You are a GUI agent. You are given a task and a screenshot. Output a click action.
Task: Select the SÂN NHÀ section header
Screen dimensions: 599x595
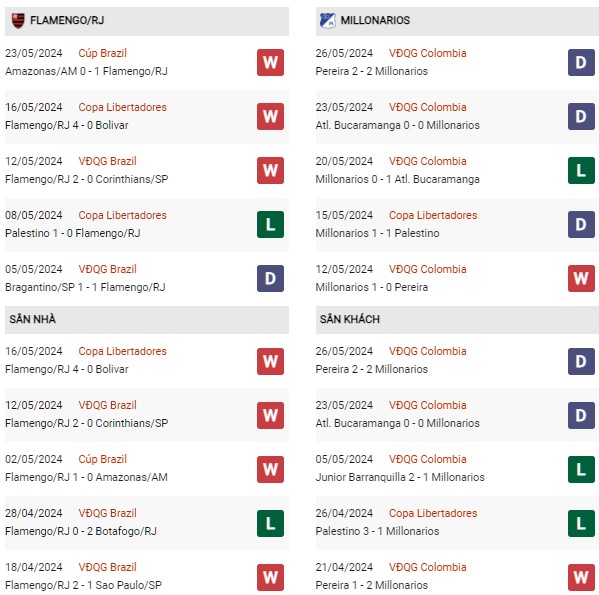coord(147,320)
